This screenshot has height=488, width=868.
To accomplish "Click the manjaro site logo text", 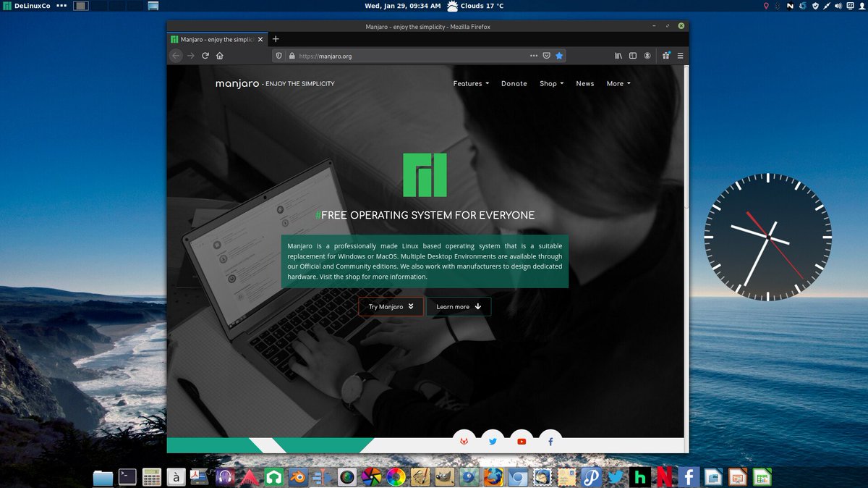I will coord(237,84).
